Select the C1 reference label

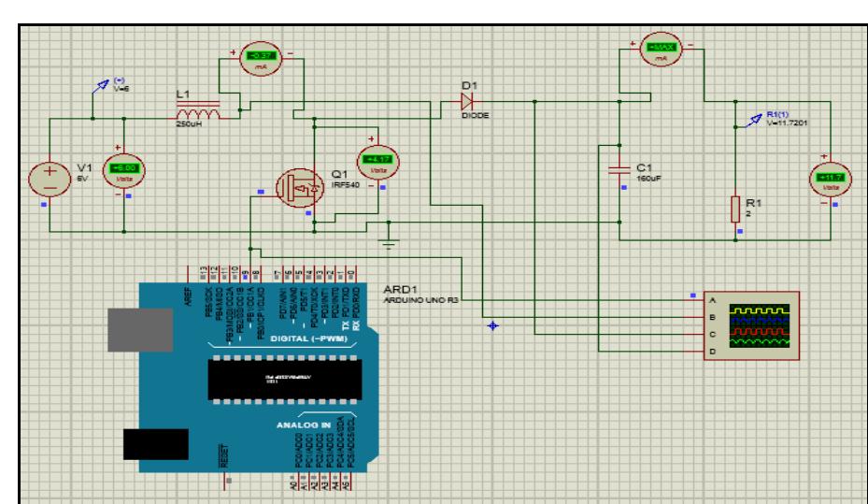[x=645, y=167]
